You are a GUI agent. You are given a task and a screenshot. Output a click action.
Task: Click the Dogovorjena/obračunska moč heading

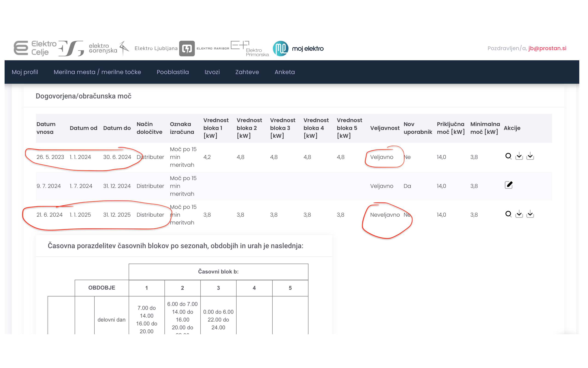point(84,96)
